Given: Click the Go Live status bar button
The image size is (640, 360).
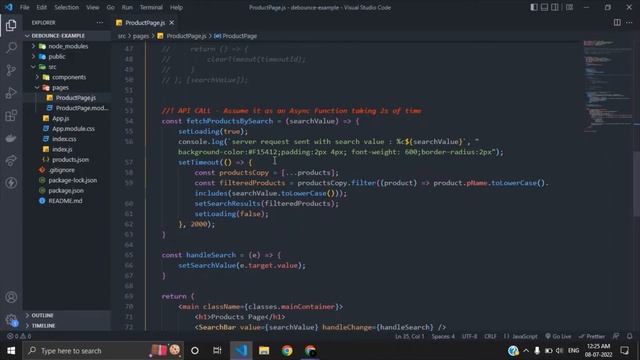Looking at the screenshot, I should (x=558, y=336).
